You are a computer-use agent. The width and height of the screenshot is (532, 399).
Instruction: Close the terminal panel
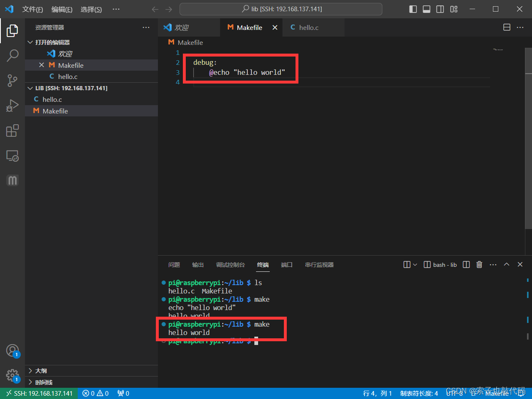(x=520, y=264)
